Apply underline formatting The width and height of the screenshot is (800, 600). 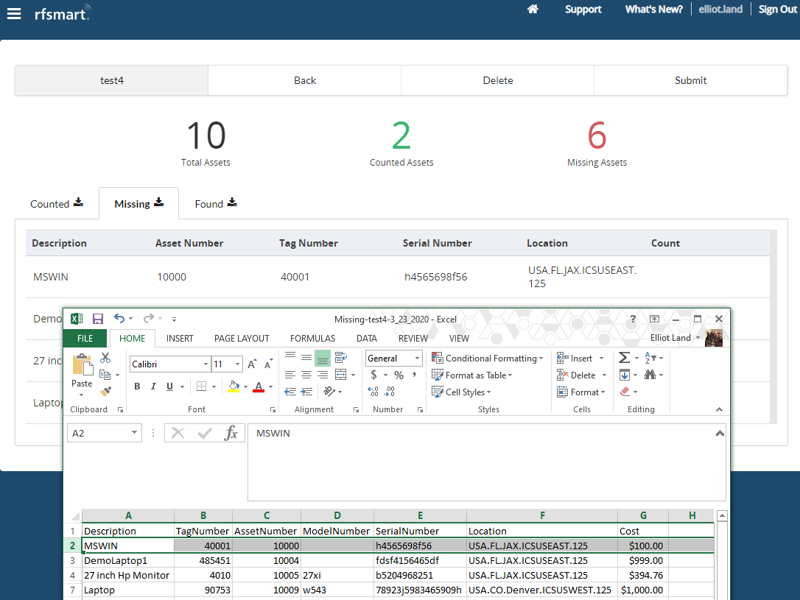click(x=169, y=387)
